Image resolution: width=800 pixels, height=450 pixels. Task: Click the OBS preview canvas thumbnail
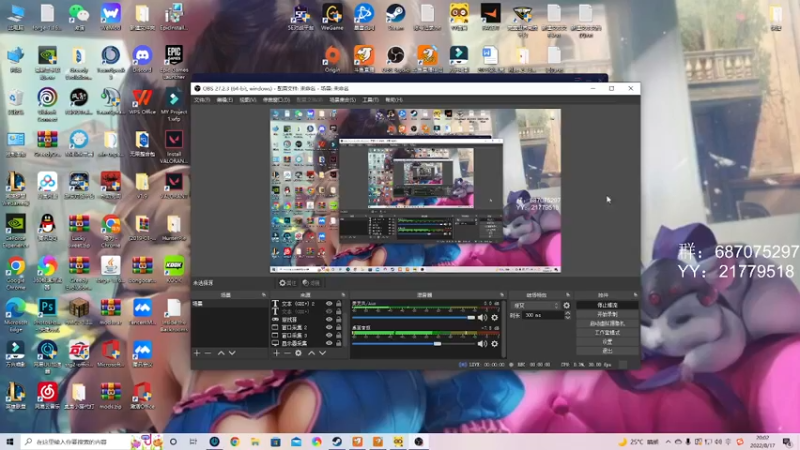click(415, 190)
